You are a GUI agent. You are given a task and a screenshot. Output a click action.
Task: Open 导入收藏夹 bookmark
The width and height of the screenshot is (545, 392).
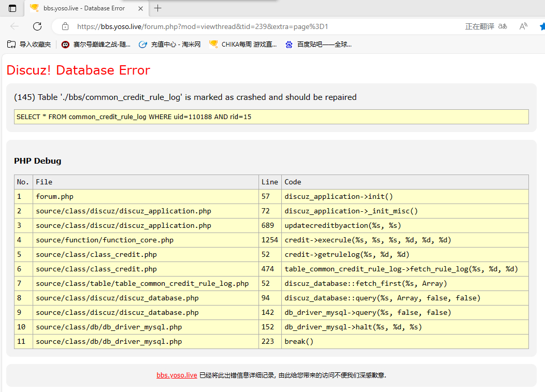pyautogui.click(x=29, y=45)
